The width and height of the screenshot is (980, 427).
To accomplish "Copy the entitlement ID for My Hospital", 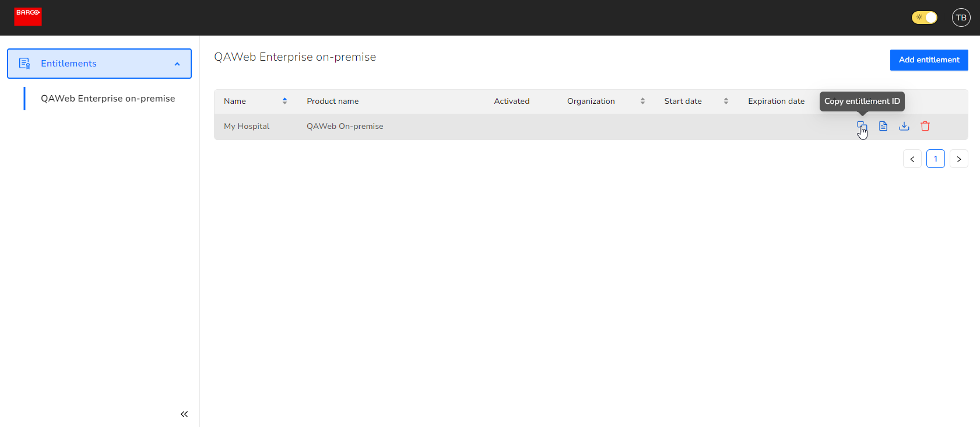I will click(862, 126).
